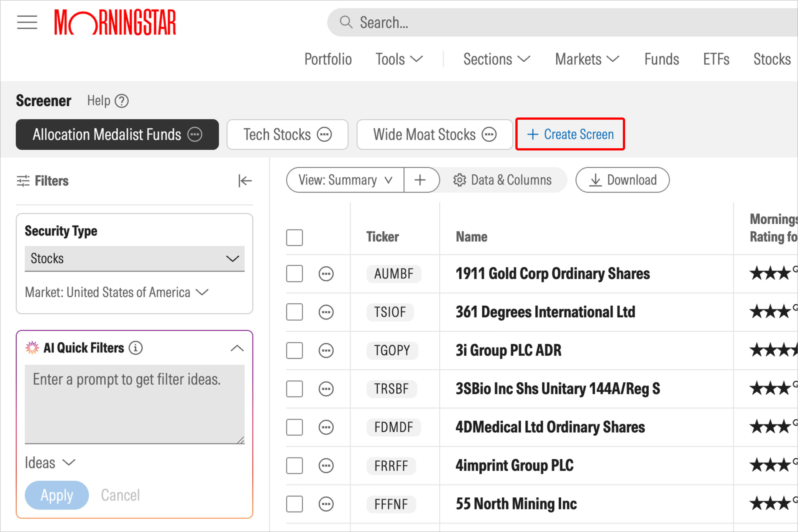Image resolution: width=798 pixels, height=532 pixels.
Task: Go to Portfolio
Action: click(328, 59)
